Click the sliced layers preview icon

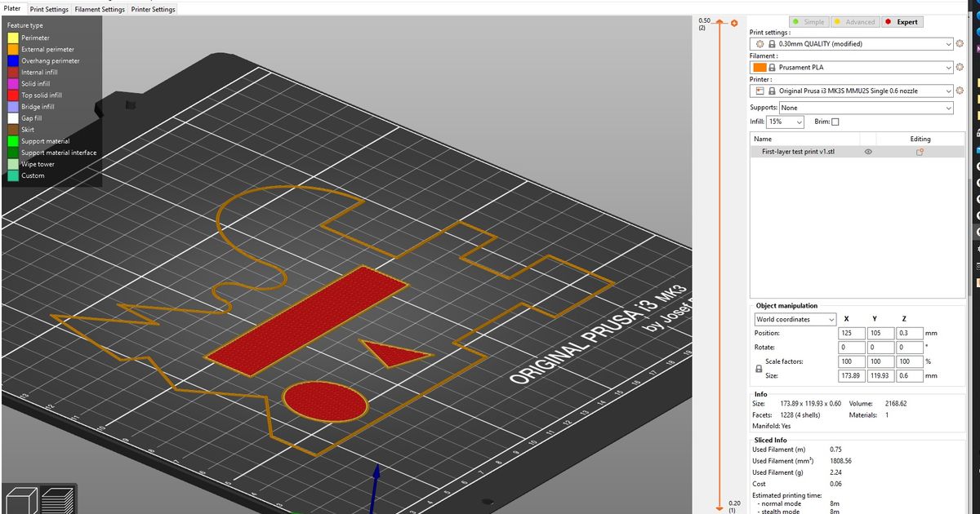(58, 499)
